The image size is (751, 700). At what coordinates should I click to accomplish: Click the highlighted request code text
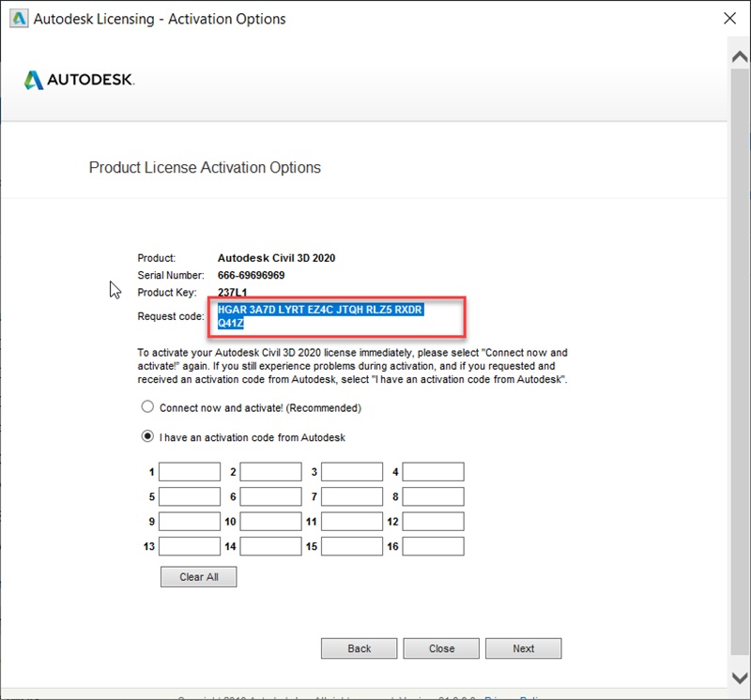coord(319,311)
